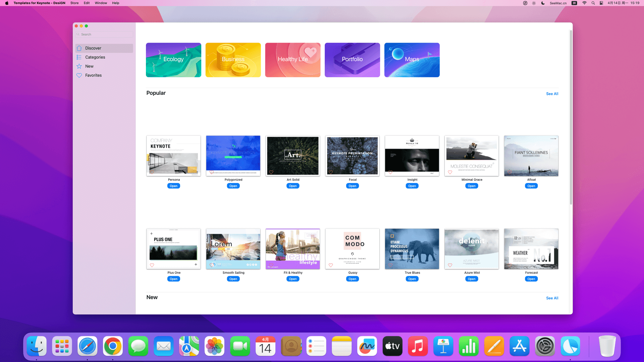
Task: Open Spotlight search in menu bar
Action: (x=593, y=3)
